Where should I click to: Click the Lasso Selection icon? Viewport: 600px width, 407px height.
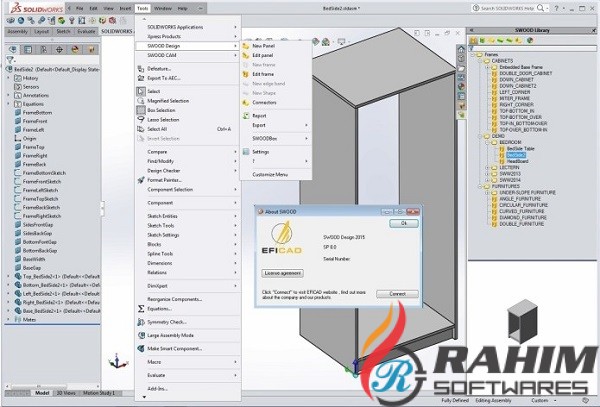point(141,120)
